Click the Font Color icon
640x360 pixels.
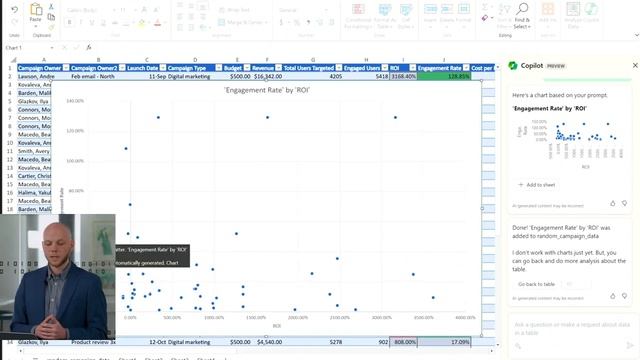click(x=158, y=23)
